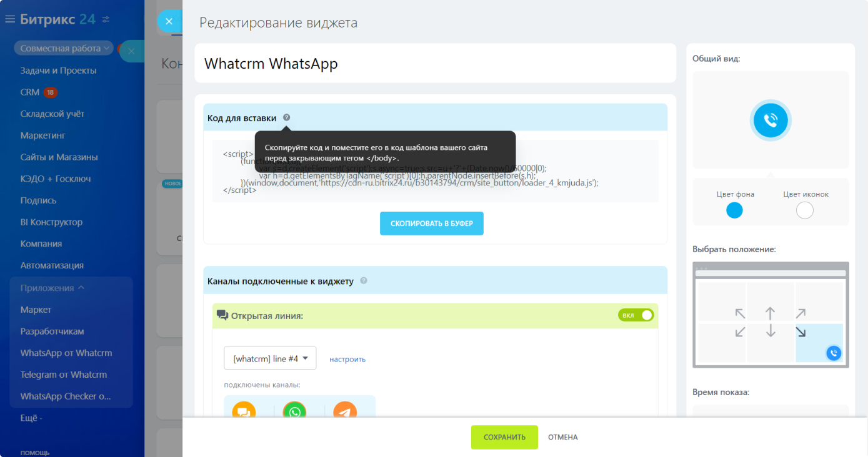Click the Время показа label

[x=721, y=392]
